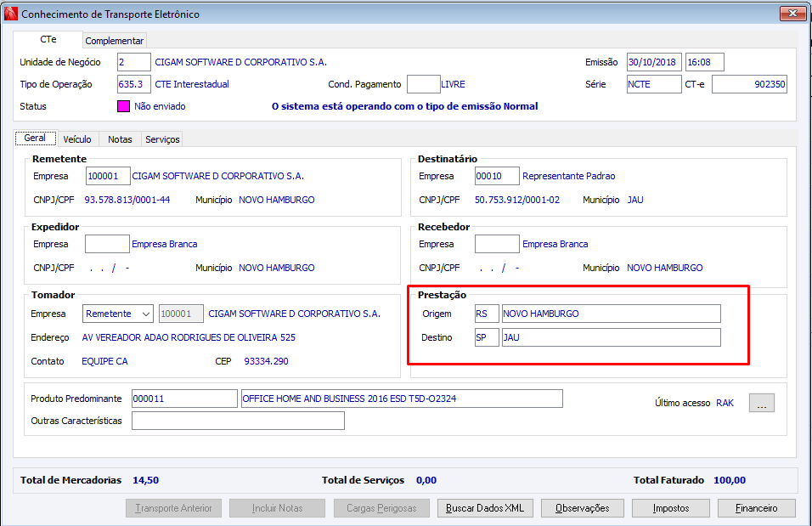812x526 pixels.
Task: Open the Notas tab
Action: tap(120, 139)
